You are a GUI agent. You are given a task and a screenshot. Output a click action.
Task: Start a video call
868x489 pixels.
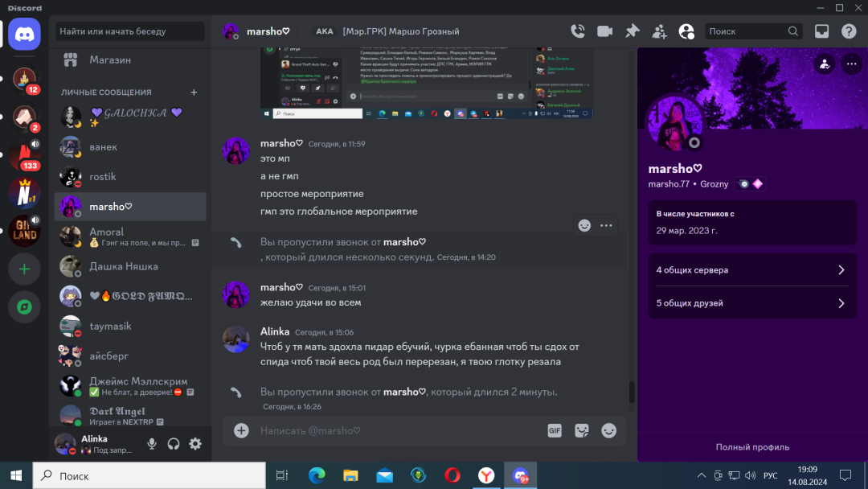coord(604,31)
